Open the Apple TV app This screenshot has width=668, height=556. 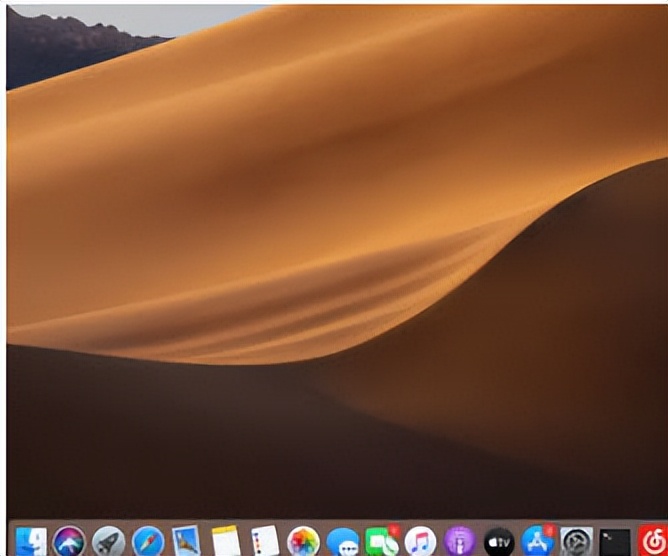(x=499, y=542)
